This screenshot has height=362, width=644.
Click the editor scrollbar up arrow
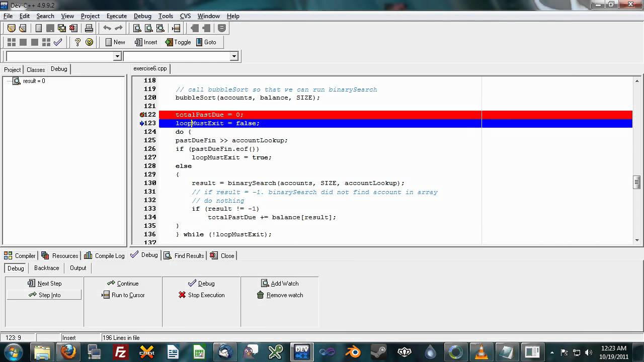(x=637, y=80)
